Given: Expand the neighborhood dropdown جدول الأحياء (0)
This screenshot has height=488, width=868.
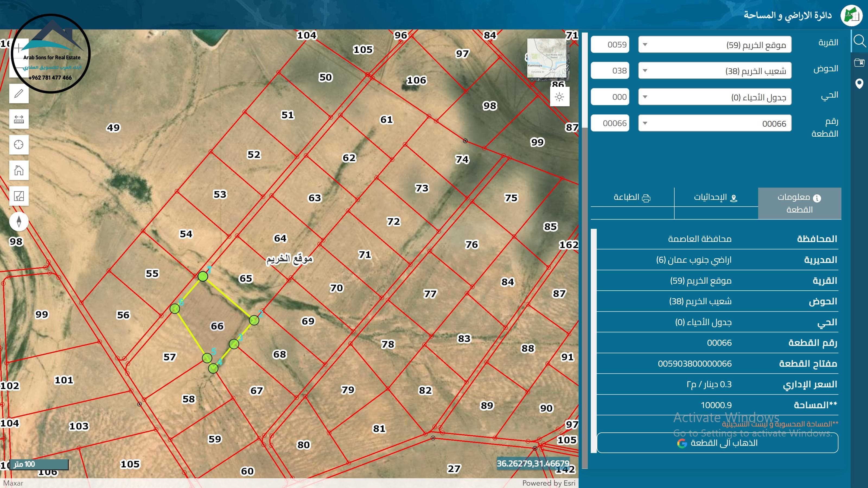Looking at the screenshot, I should (714, 97).
